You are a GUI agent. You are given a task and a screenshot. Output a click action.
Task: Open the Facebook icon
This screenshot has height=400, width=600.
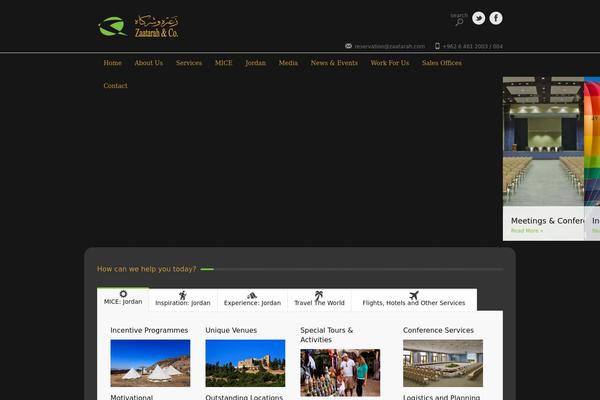[496, 18]
